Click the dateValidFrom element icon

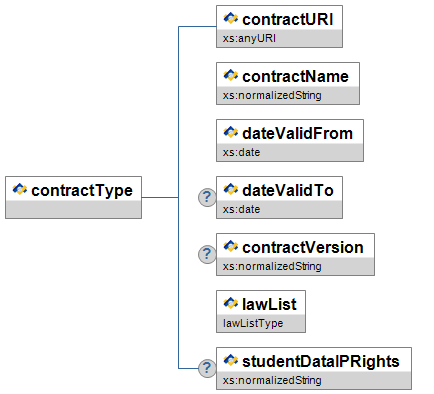click(231, 132)
